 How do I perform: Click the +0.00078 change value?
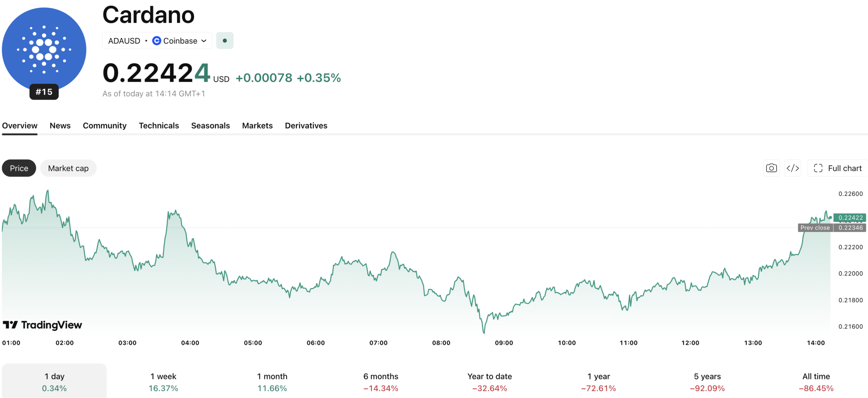(x=264, y=78)
